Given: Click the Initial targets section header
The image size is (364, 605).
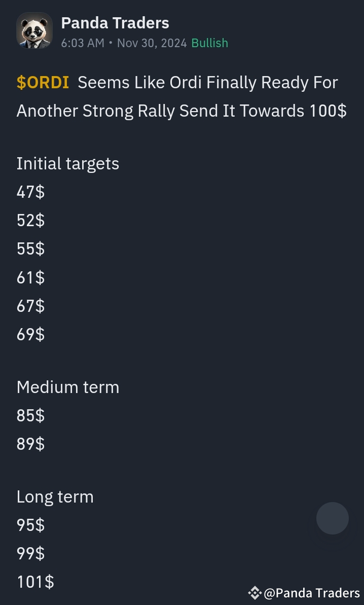Looking at the screenshot, I should 67,163.
